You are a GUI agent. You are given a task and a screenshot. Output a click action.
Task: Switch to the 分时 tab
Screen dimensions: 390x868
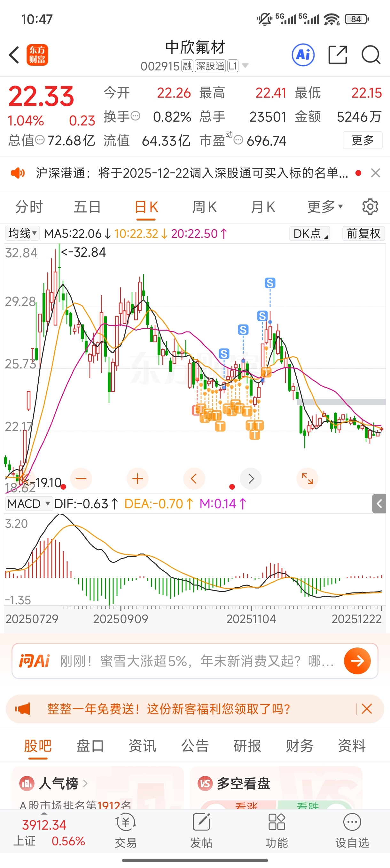[x=29, y=206]
